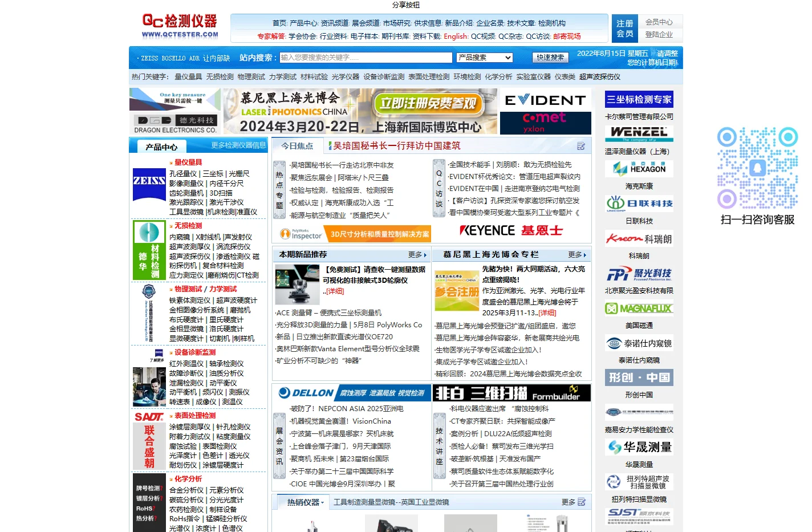The height and width of the screenshot is (532, 812).
Task: Open article NEPCON ASIA 2025亚洲电
Action: click(x=347, y=409)
